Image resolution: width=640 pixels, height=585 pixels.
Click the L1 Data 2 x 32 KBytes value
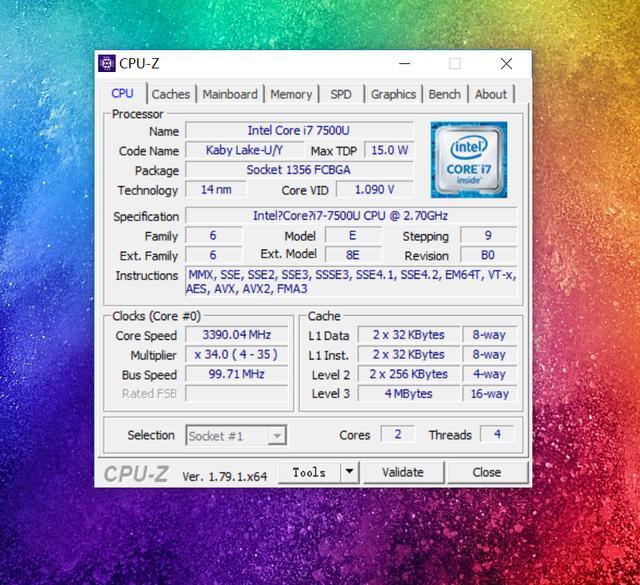(x=409, y=335)
